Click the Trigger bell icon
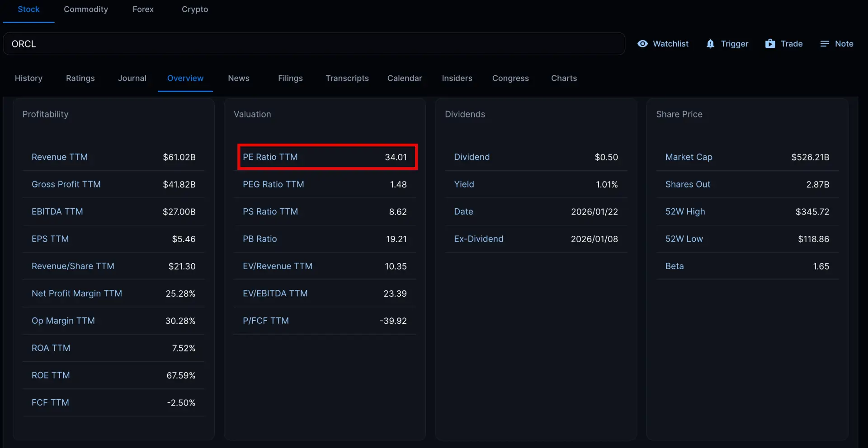Screen dimensions: 868x448 point(710,44)
